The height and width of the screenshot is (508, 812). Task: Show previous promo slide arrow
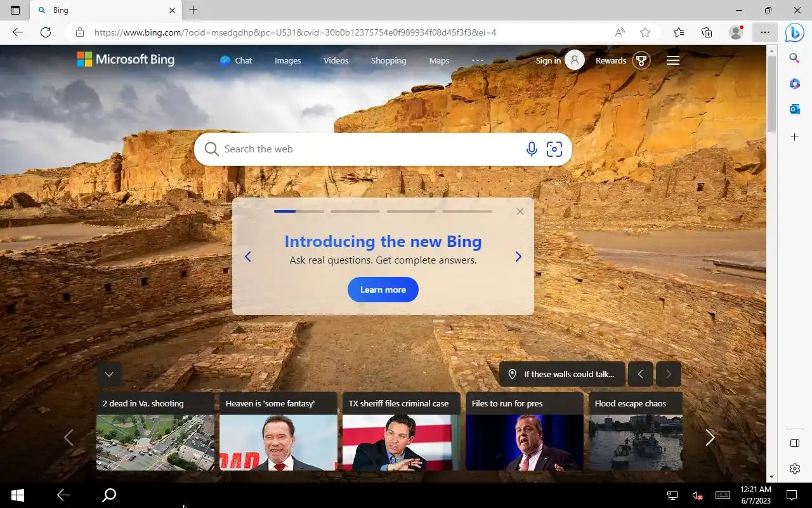tap(248, 257)
